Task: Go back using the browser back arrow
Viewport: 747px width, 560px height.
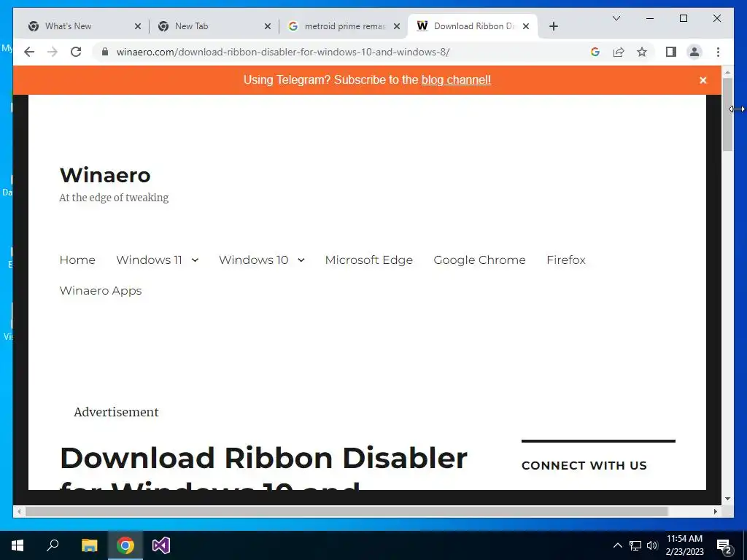Action: click(x=29, y=52)
